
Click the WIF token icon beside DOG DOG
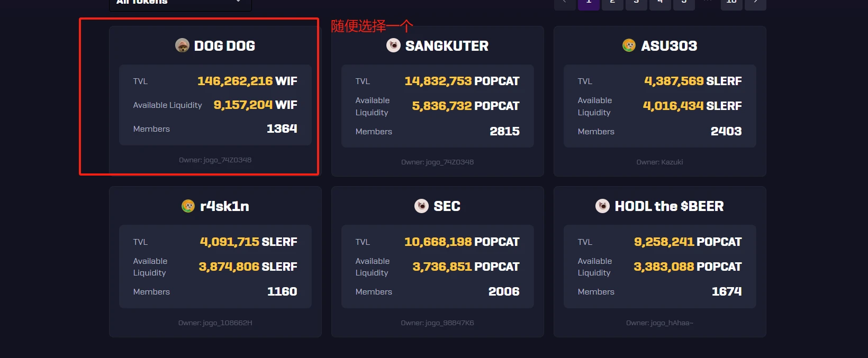pyautogui.click(x=182, y=45)
